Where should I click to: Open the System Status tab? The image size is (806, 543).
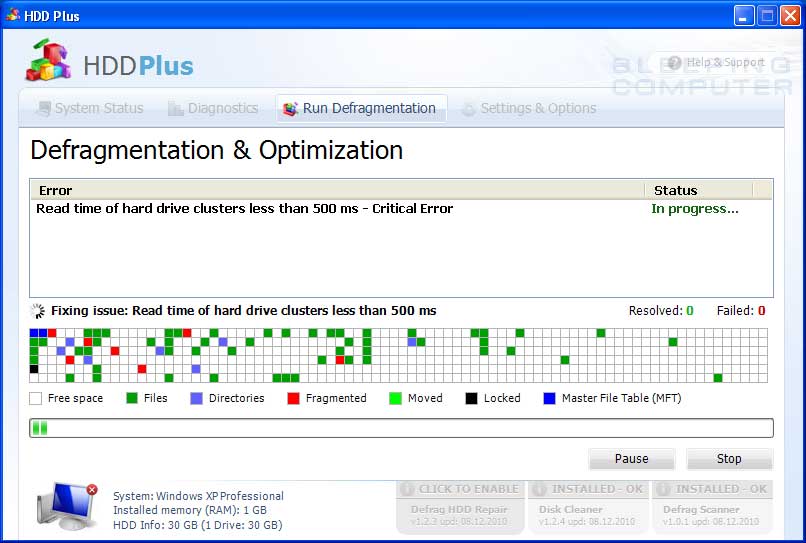tap(89, 108)
